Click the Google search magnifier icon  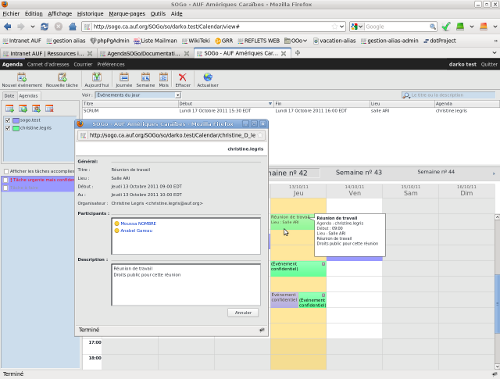pyautogui.click(x=432, y=26)
